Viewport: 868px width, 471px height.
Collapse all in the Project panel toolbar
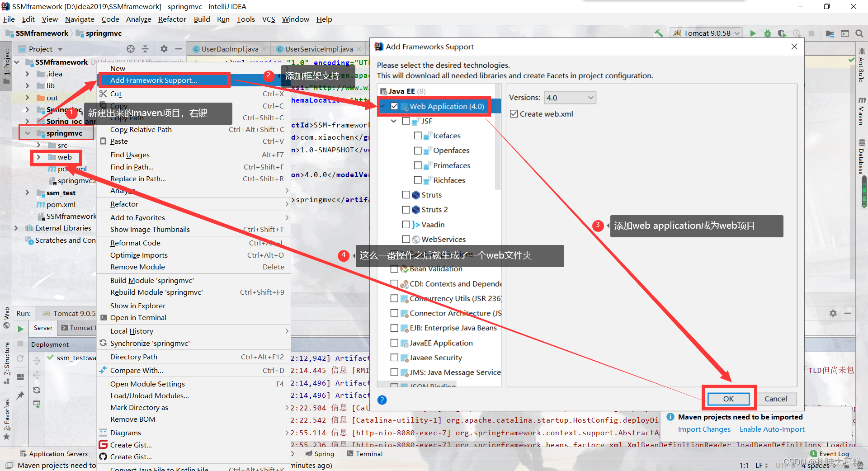[x=145, y=49]
